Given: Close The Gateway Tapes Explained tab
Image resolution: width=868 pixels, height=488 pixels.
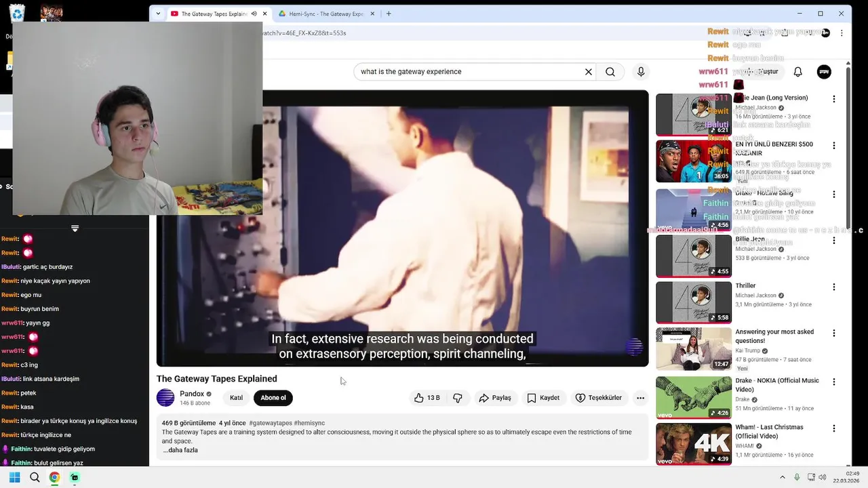Looking at the screenshot, I should [x=264, y=14].
